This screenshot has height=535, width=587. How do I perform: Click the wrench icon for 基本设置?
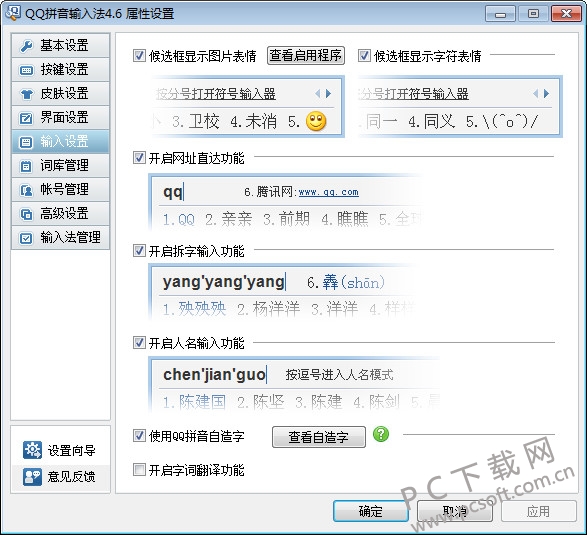(26, 46)
